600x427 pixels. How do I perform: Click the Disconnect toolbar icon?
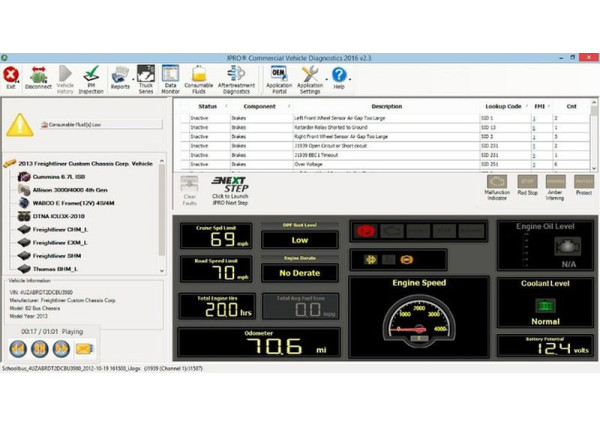[x=40, y=77]
